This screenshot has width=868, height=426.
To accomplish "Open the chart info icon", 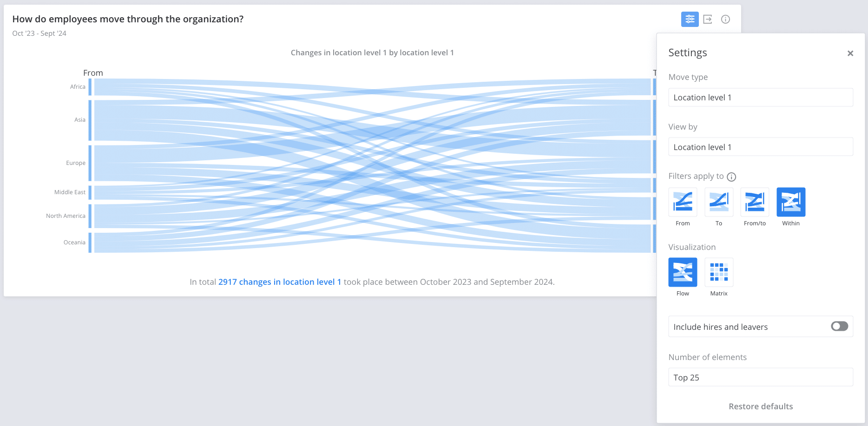I will 725,19.
